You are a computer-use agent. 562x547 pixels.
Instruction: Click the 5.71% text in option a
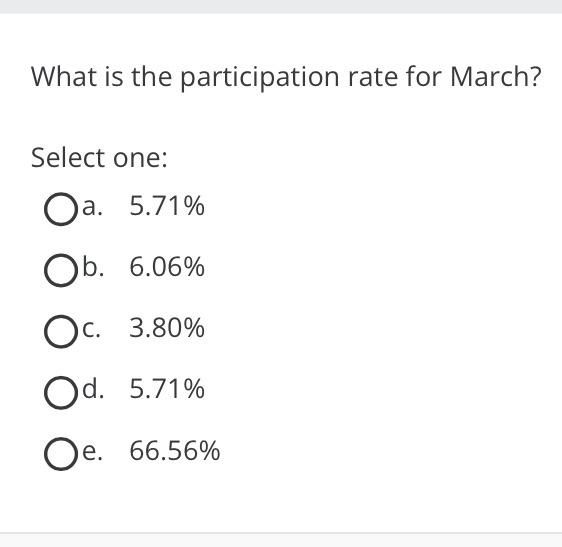pyautogui.click(x=167, y=206)
